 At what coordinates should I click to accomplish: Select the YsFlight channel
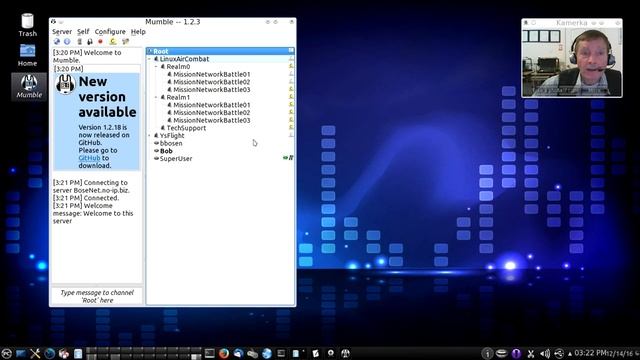[172, 136]
